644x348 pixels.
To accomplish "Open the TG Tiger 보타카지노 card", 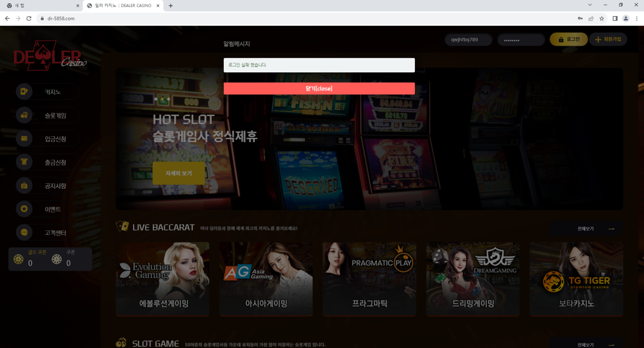I will pyautogui.click(x=576, y=279).
